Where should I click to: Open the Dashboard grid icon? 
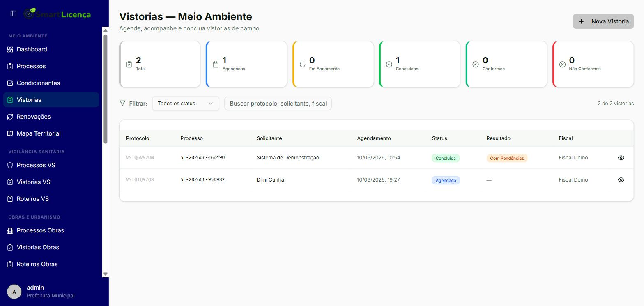(x=10, y=49)
